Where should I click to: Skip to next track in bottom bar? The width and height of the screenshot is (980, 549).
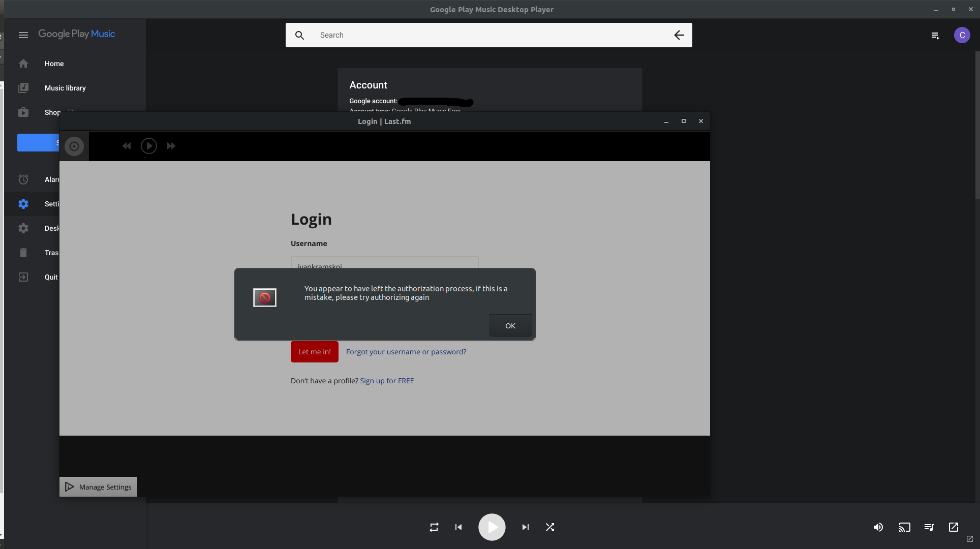click(x=525, y=527)
